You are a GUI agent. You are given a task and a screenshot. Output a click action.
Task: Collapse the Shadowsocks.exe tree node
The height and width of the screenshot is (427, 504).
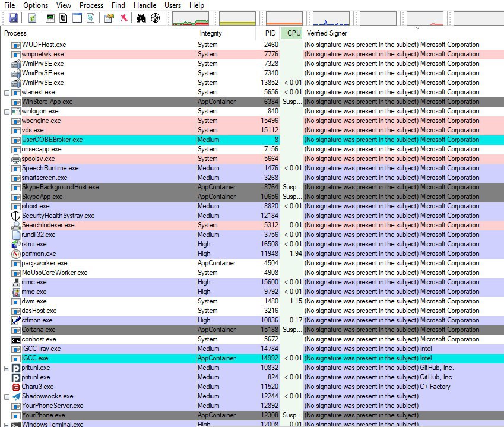[x=7, y=397]
